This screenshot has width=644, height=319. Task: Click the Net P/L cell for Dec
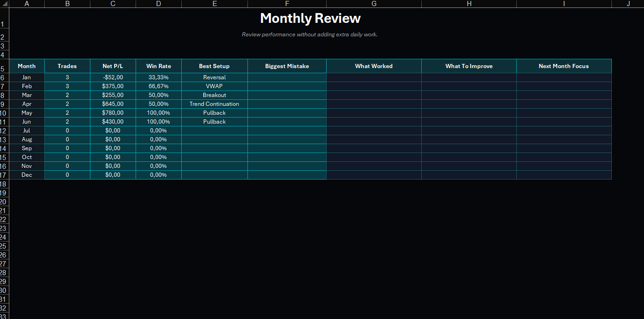click(x=113, y=175)
